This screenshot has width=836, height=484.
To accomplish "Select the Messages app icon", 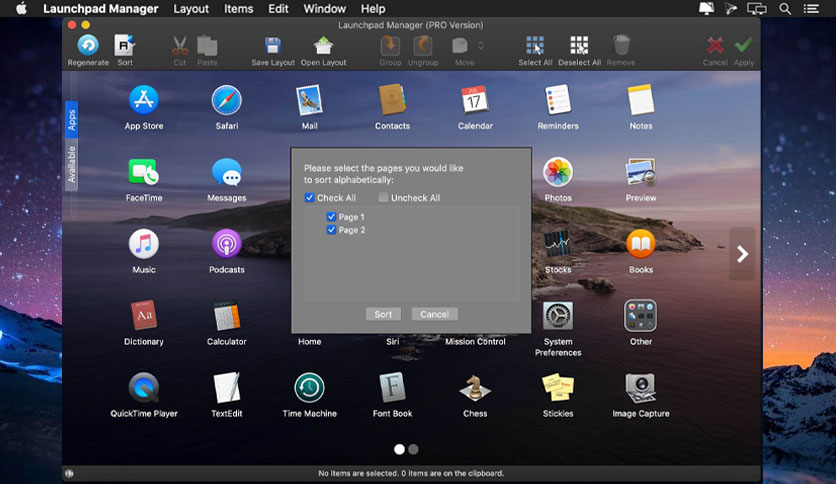I will 227,172.
